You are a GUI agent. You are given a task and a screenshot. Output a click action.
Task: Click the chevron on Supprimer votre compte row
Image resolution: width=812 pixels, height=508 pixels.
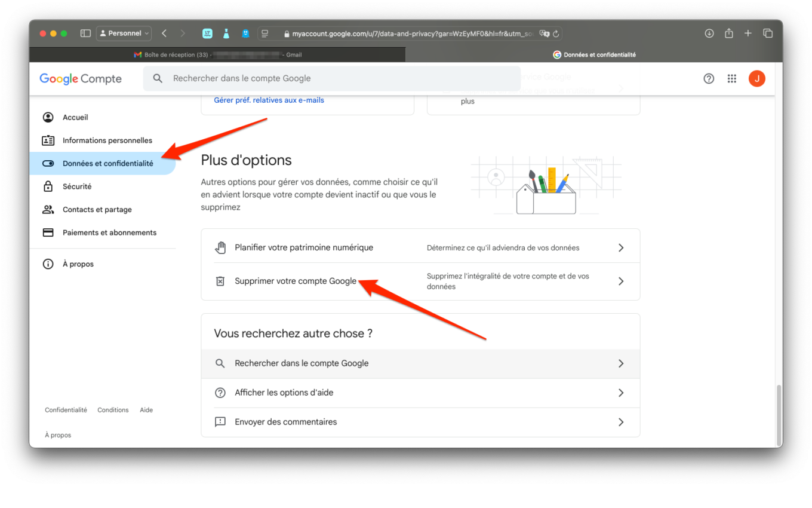[621, 281]
